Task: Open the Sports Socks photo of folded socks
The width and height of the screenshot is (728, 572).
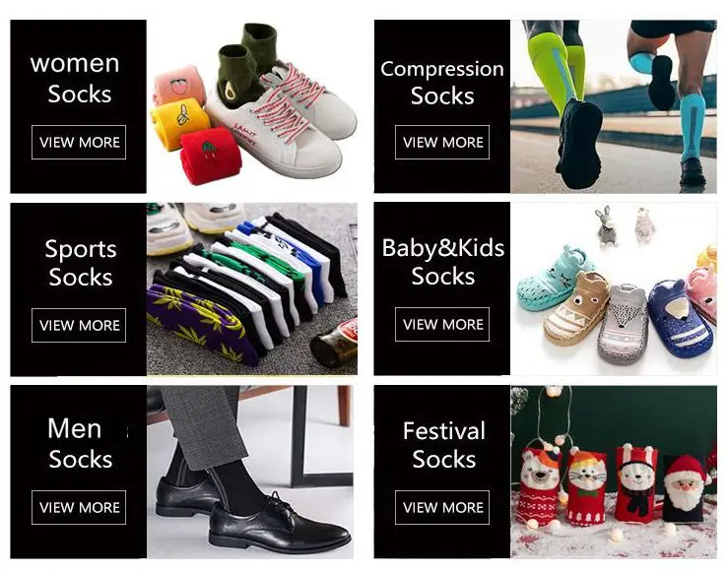Action: click(252, 289)
